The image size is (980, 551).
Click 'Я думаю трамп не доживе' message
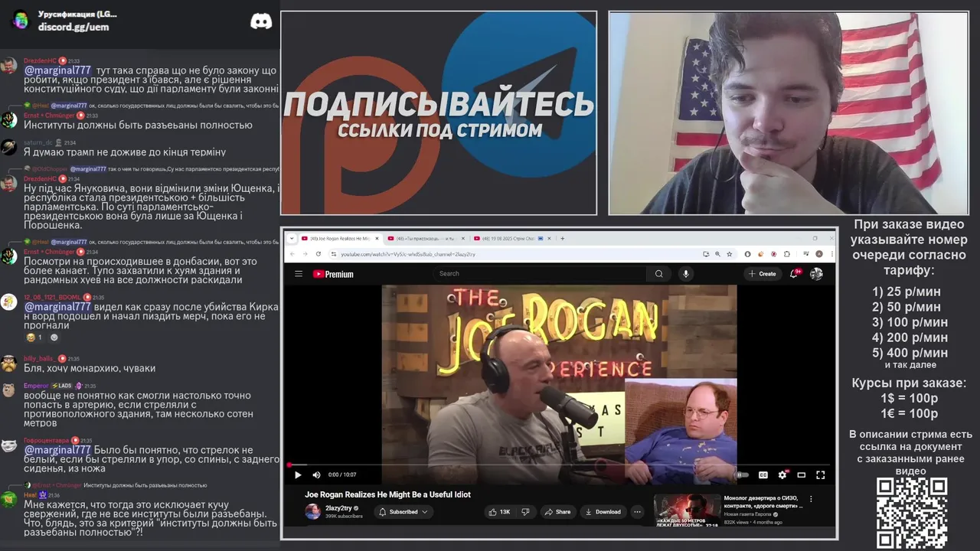[x=125, y=152]
